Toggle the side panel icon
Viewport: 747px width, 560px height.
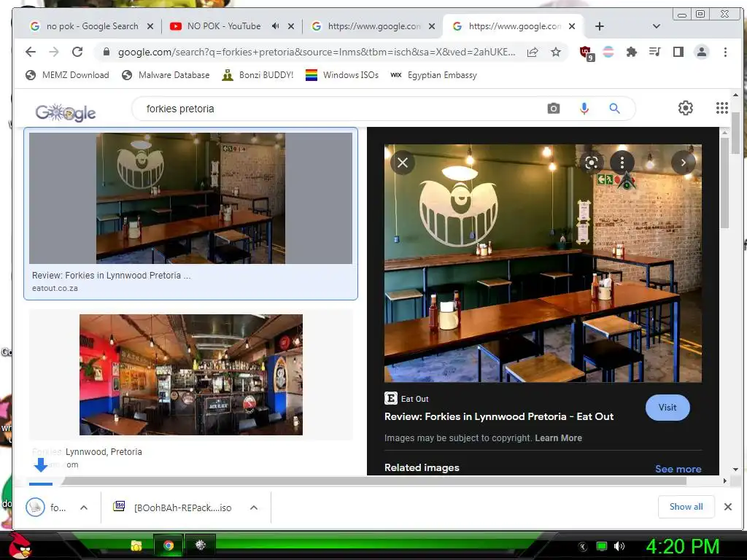[678, 52]
